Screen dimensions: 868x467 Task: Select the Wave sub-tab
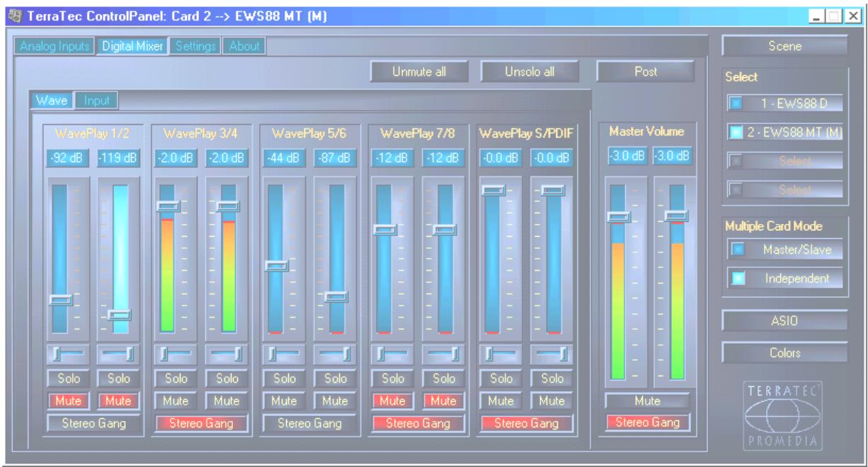51,101
